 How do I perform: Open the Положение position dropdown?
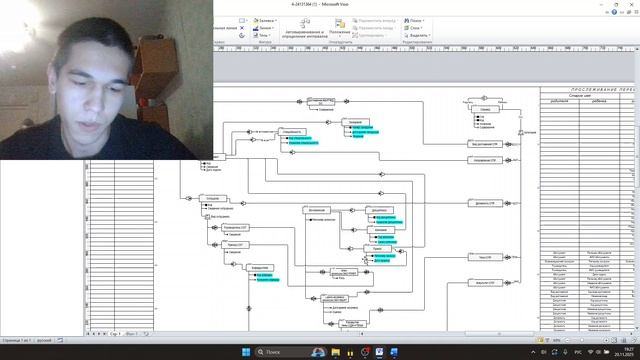[339, 28]
